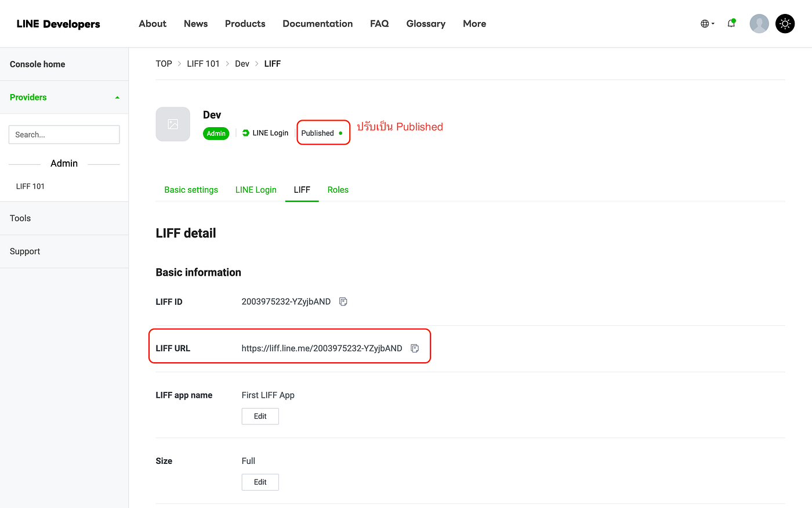812x508 pixels.
Task: Open the Glossary page
Action: [x=426, y=24]
